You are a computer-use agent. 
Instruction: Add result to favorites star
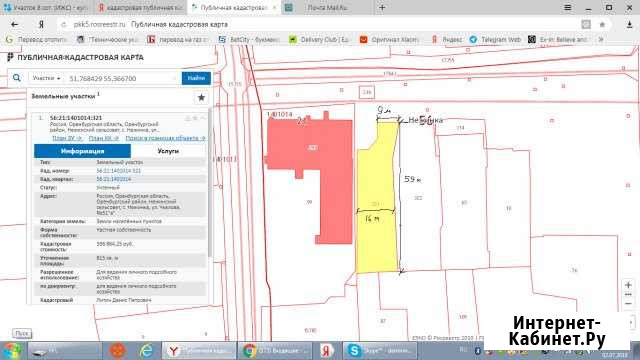click(x=201, y=98)
